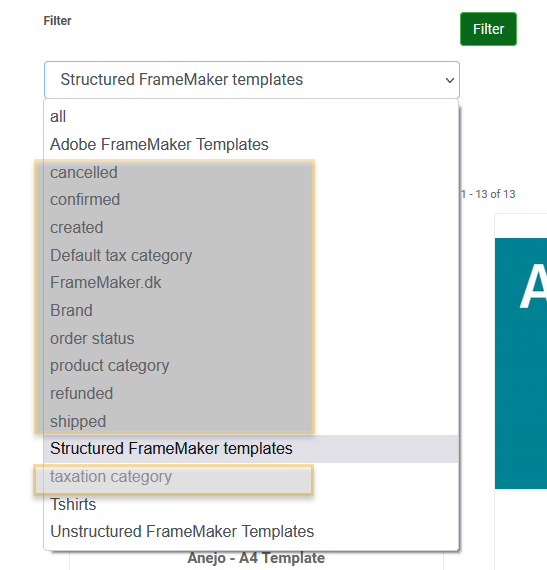Select FrameMaker.dk in the list

(x=251, y=282)
